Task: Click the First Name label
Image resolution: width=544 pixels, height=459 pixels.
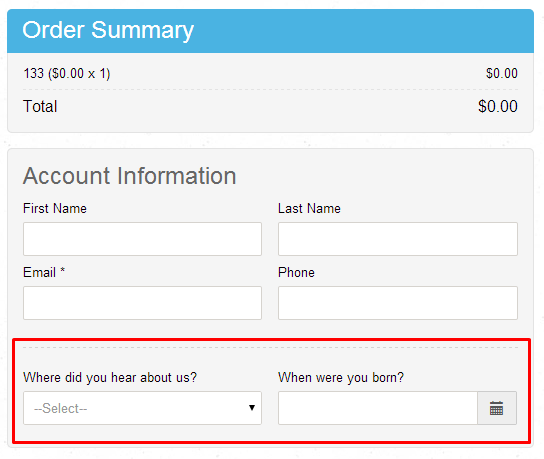Action: pyautogui.click(x=55, y=209)
